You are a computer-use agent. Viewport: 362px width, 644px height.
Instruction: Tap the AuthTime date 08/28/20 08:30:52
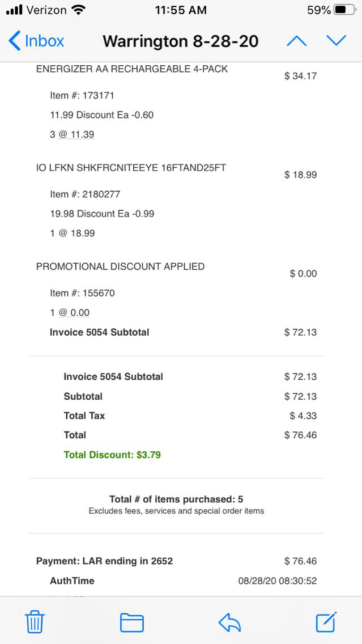coord(277,581)
